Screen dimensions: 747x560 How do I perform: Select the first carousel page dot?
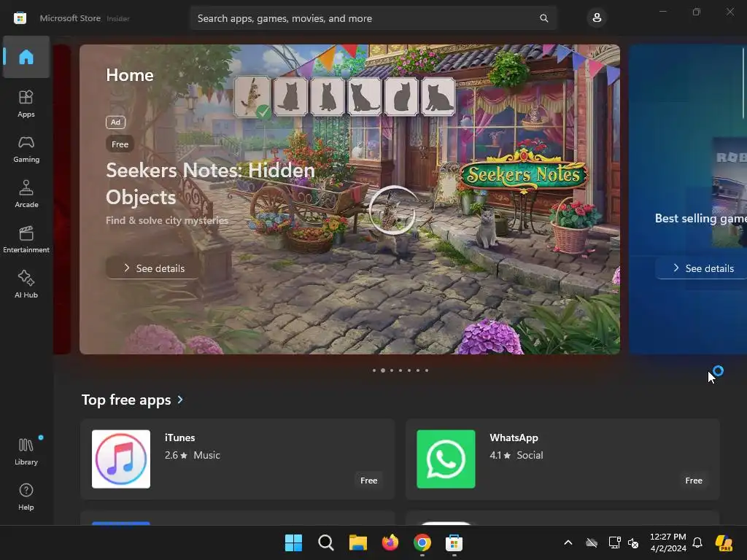tap(374, 370)
